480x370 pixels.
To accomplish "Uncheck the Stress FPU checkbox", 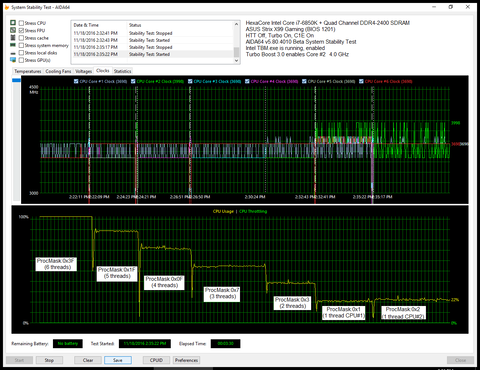I will pyautogui.click(x=21, y=30).
